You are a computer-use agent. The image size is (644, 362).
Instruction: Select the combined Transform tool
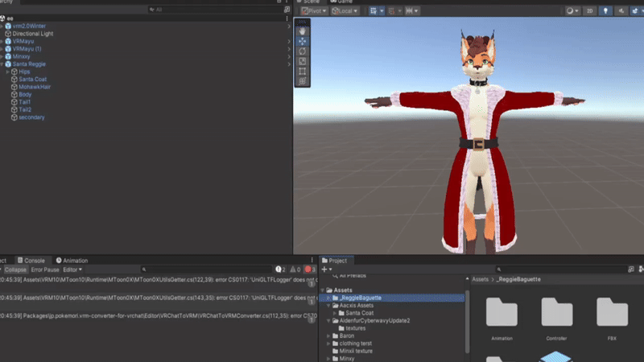(x=303, y=81)
